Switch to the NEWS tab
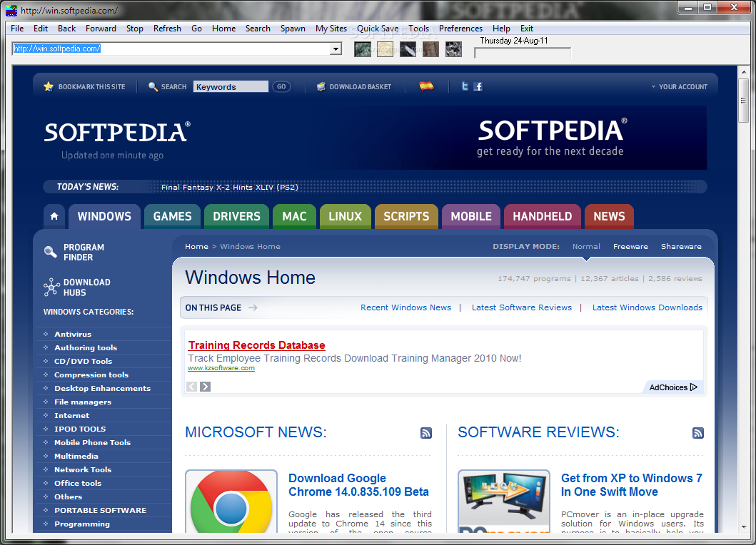 (609, 216)
